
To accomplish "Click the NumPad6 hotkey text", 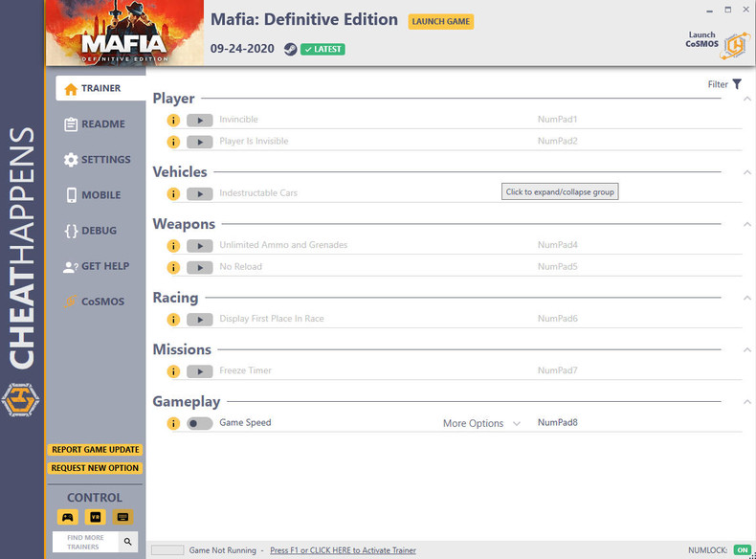I will (557, 319).
